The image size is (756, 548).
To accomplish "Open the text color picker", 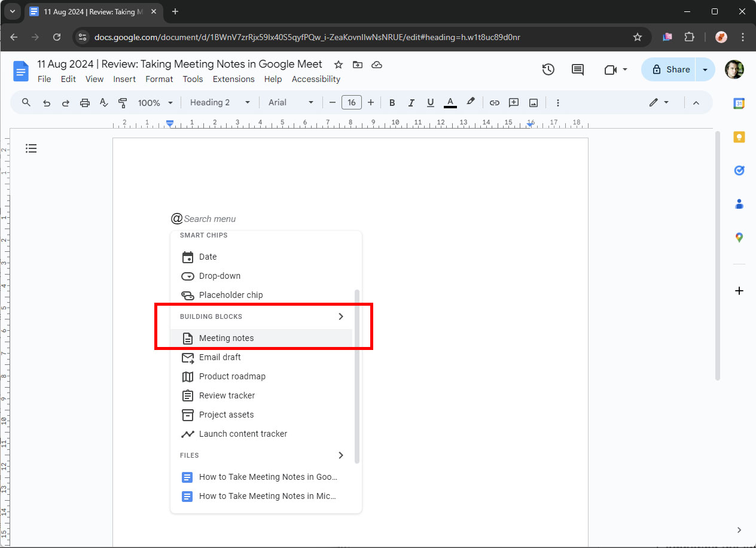I will coord(450,103).
